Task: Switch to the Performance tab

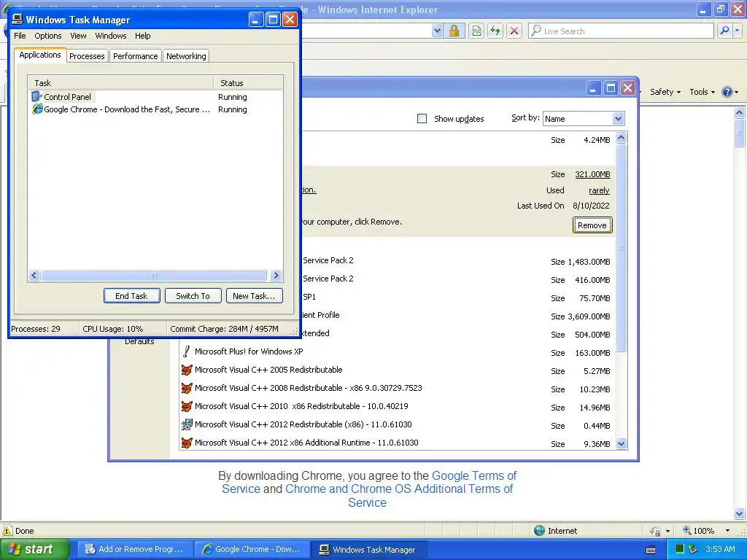Action: click(135, 56)
